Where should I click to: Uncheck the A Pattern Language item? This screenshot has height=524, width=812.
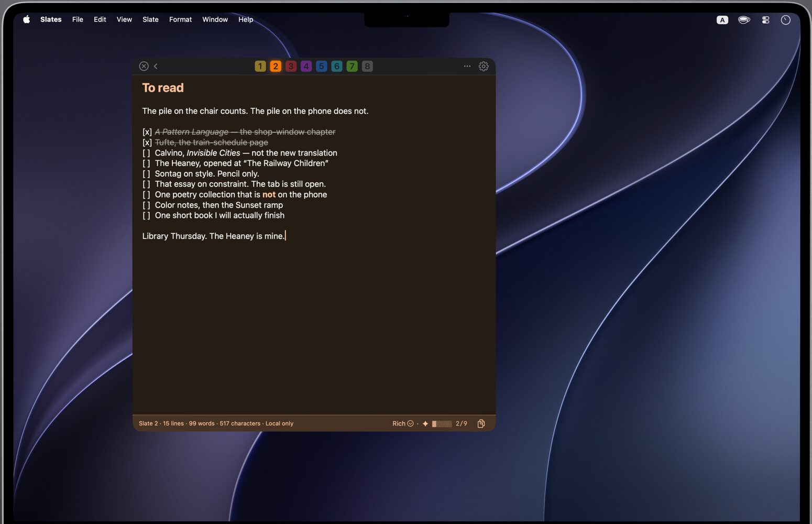147,132
